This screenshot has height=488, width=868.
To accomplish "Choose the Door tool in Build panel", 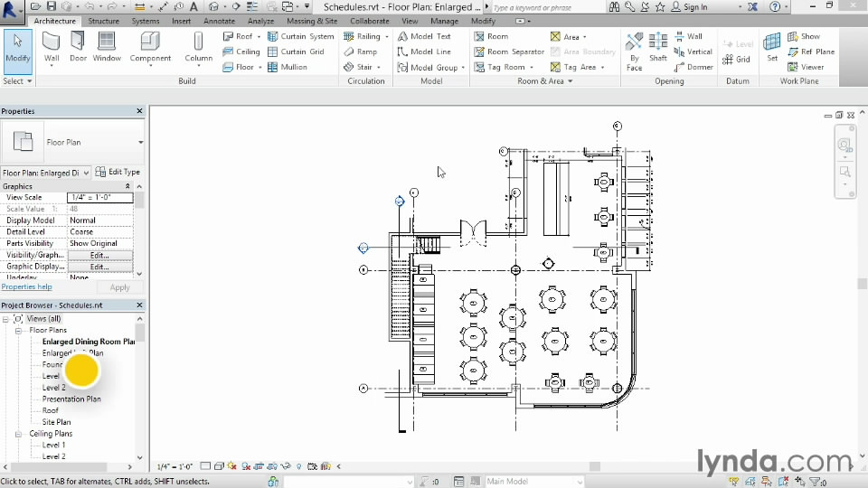I will tap(79, 47).
